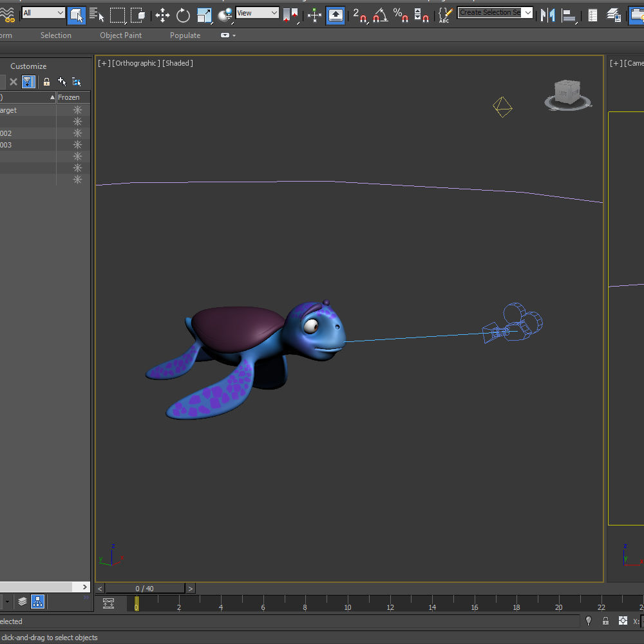644x644 pixels.
Task: Go to previous frame arrow
Action: click(x=100, y=589)
